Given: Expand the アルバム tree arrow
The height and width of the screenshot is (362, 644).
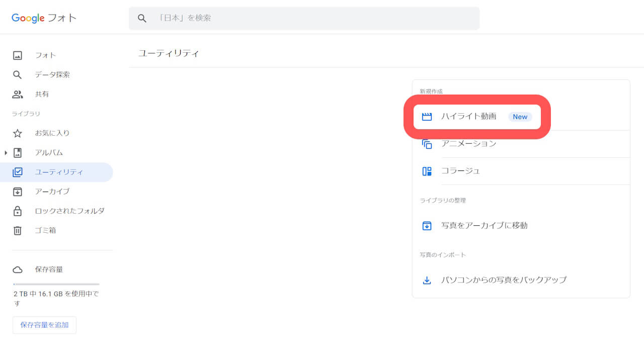Looking at the screenshot, I should coord(6,152).
